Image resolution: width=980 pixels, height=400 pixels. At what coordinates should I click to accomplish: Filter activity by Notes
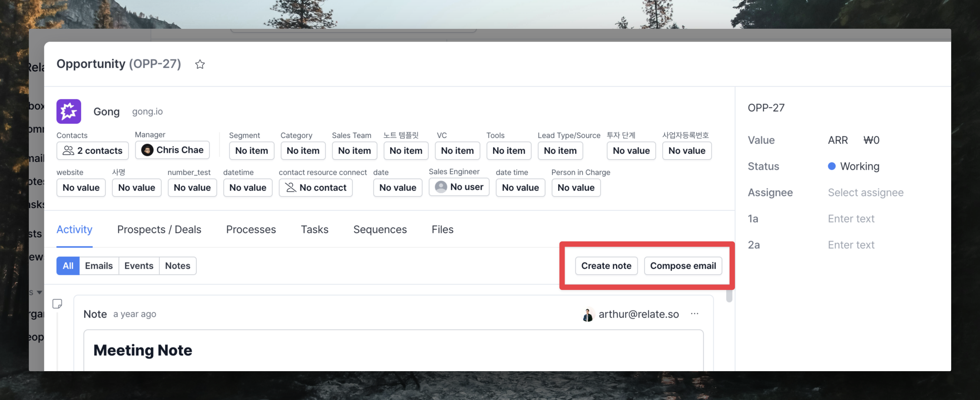(178, 266)
